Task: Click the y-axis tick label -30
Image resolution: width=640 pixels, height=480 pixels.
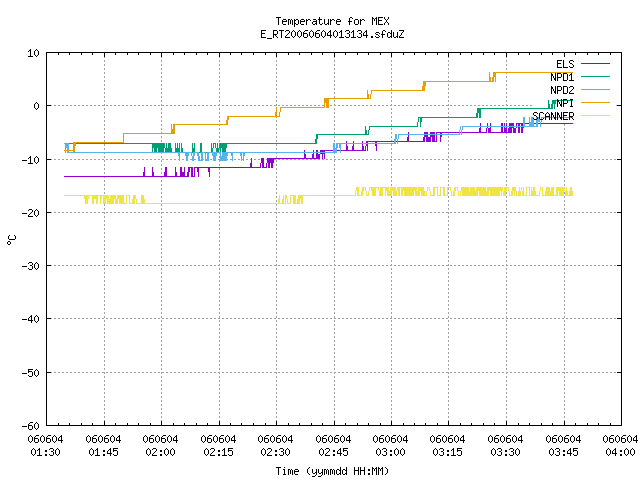Action: click(x=31, y=266)
